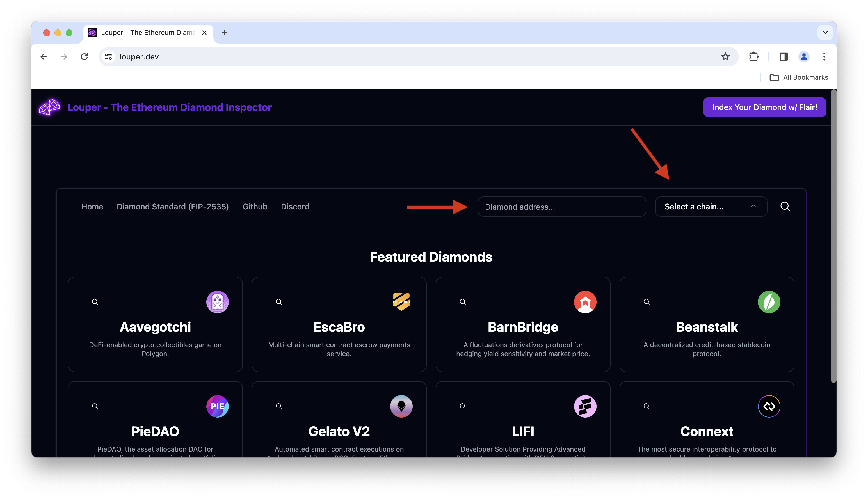Focus the Diamond address input field
The height and width of the screenshot is (499, 868).
click(561, 207)
